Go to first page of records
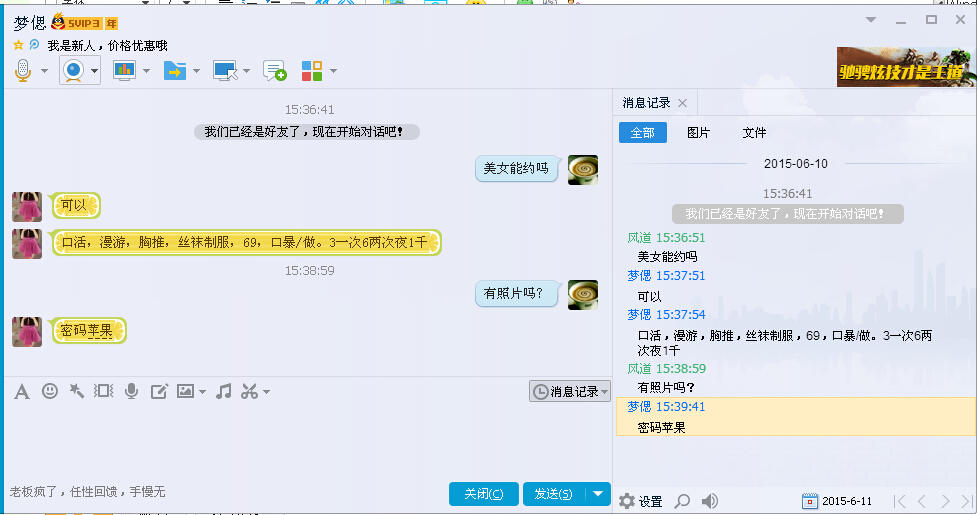This screenshot has width=977, height=515. 899,501
